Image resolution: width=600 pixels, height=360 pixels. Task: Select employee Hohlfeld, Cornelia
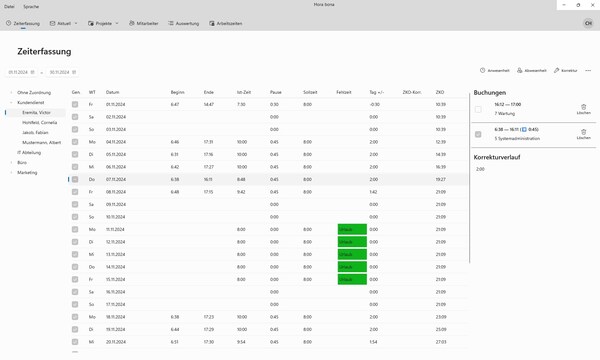click(x=39, y=122)
